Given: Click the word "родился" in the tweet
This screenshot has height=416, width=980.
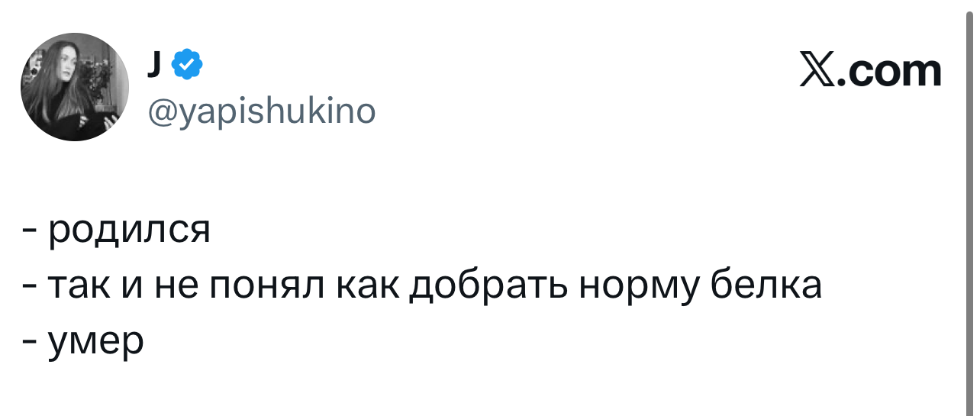Looking at the screenshot, I should [x=128, y=231].
